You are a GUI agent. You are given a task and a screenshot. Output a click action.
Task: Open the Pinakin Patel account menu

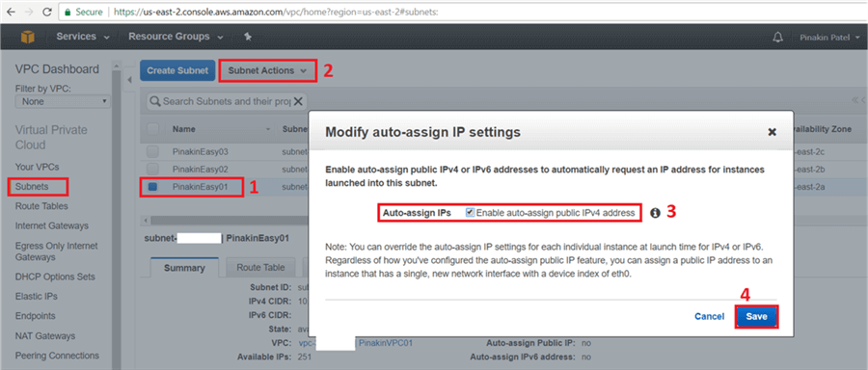[829, 37]
